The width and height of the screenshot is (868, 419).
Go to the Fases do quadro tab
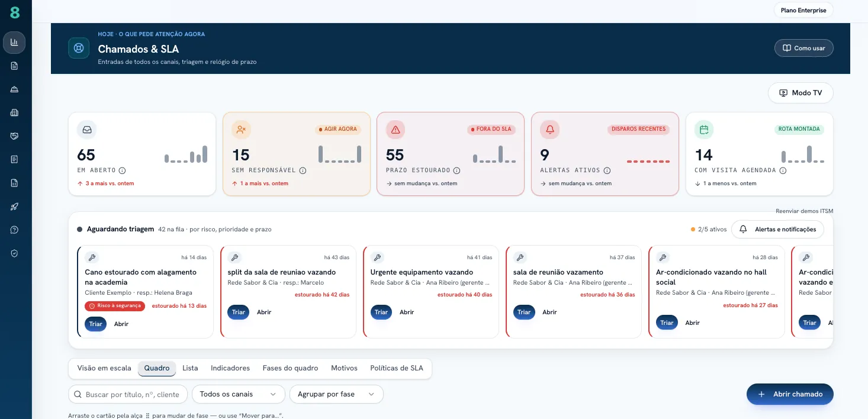pos(290,368)
